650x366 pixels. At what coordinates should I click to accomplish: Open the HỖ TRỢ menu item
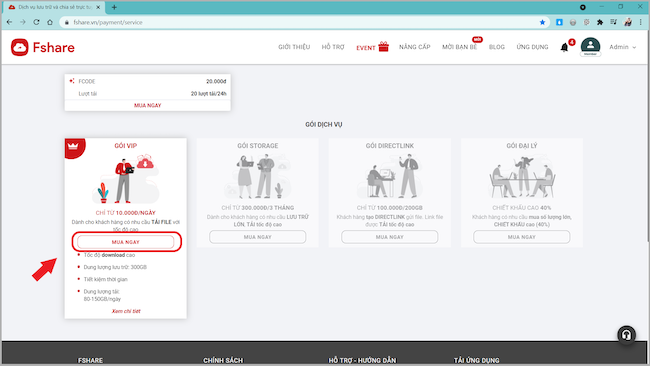(x=333, y=47)
